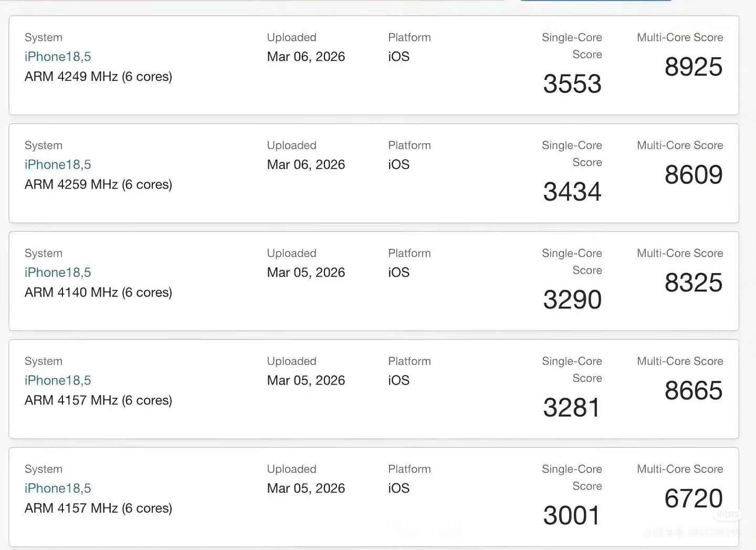Click the multi-core score 8665
756x550 pixels.
click(693, 391)
